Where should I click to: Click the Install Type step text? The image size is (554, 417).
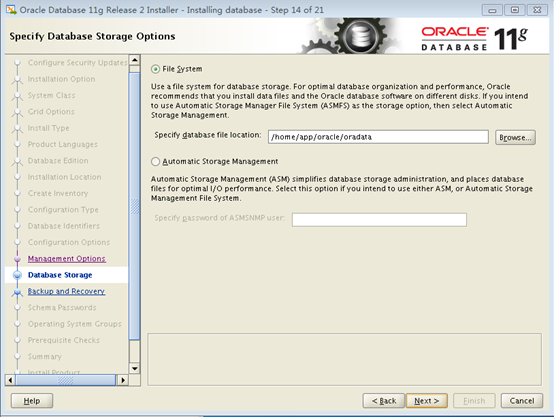(48, 128)
